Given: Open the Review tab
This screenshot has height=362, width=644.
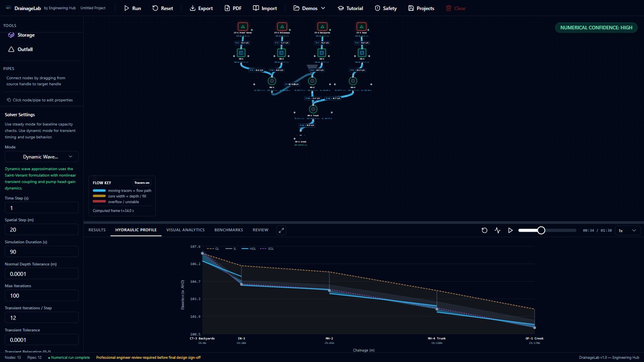Looking at the screenshot, I should coord(260,230).
